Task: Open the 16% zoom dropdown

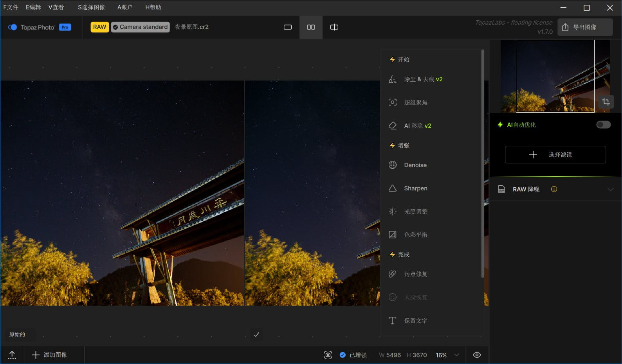Action: pos(447,355)
